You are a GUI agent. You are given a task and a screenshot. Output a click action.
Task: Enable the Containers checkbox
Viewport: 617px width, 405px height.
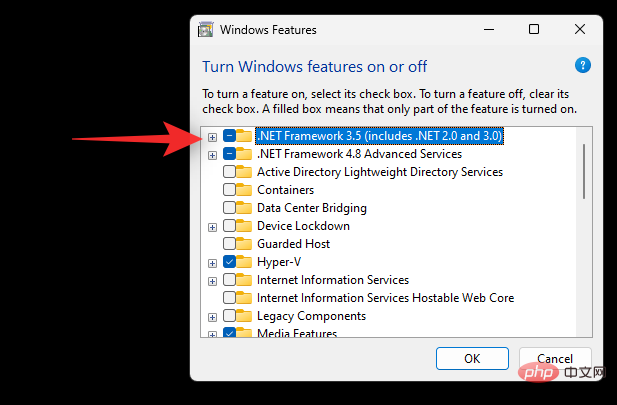coord(230,190)
